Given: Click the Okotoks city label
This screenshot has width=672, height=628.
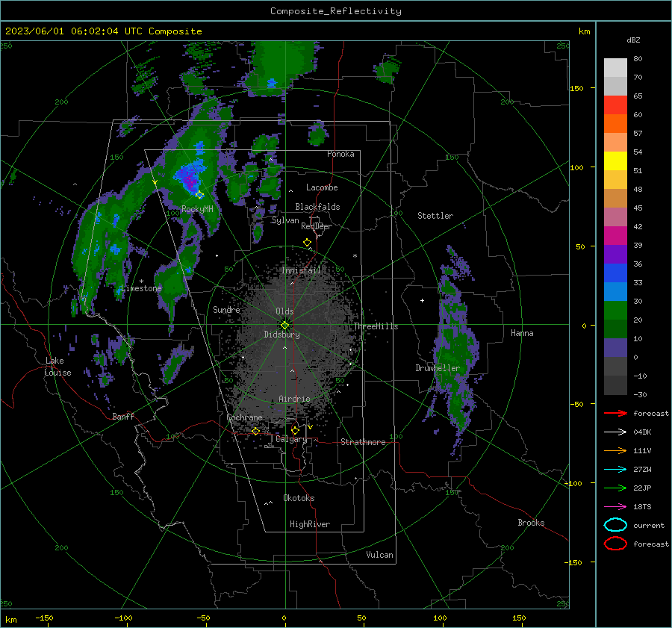Looking at the screenshot, I should 299,498.
